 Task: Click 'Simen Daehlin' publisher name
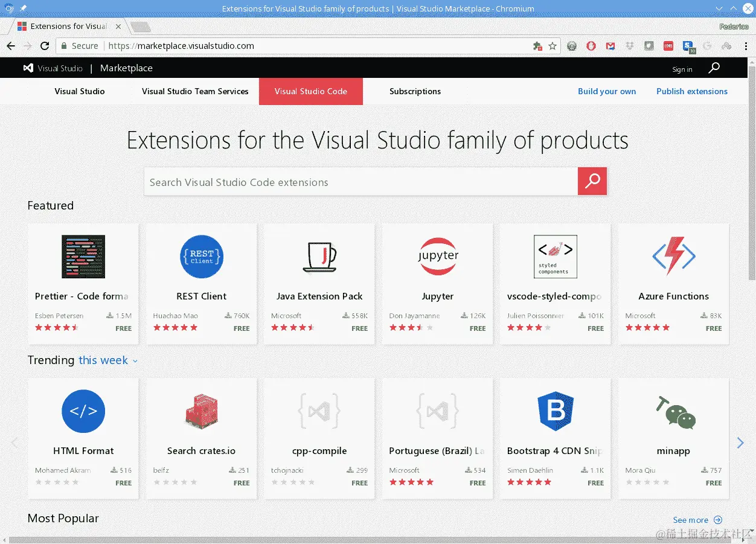pos(530,470)
